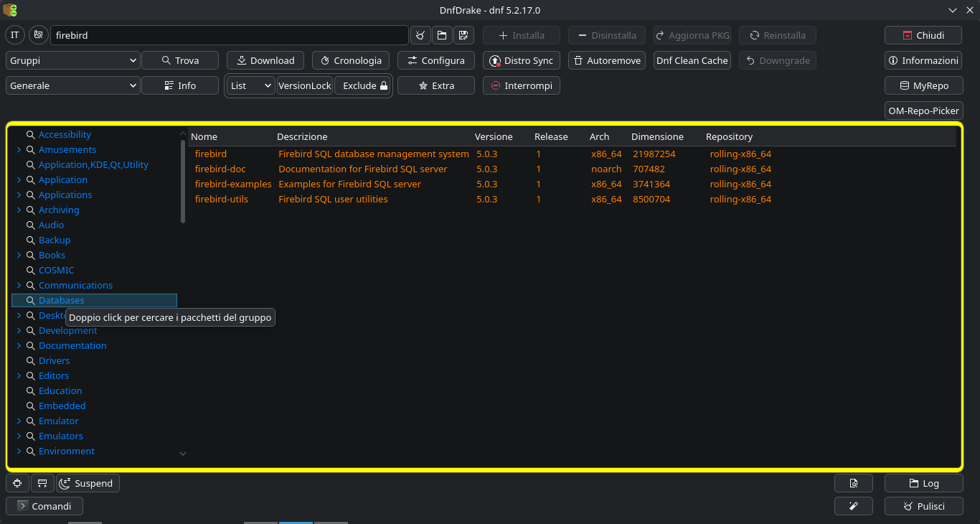
Task: Open the Gruppi dropdown
Action: (x=73, y=60)
